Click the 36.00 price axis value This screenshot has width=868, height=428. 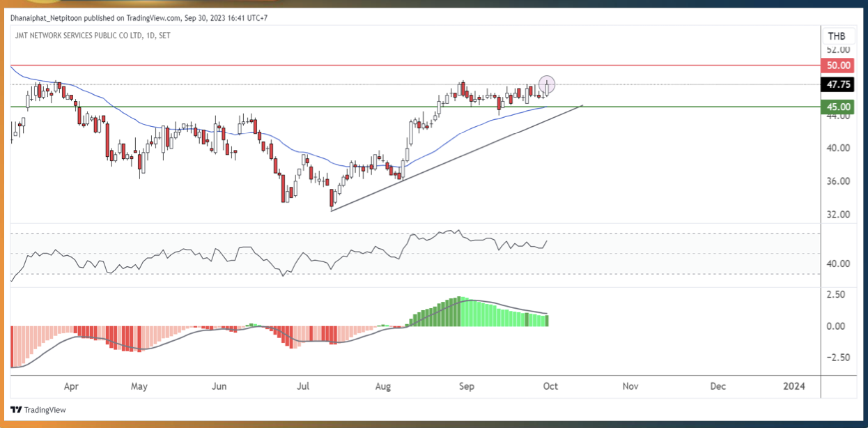837,181
